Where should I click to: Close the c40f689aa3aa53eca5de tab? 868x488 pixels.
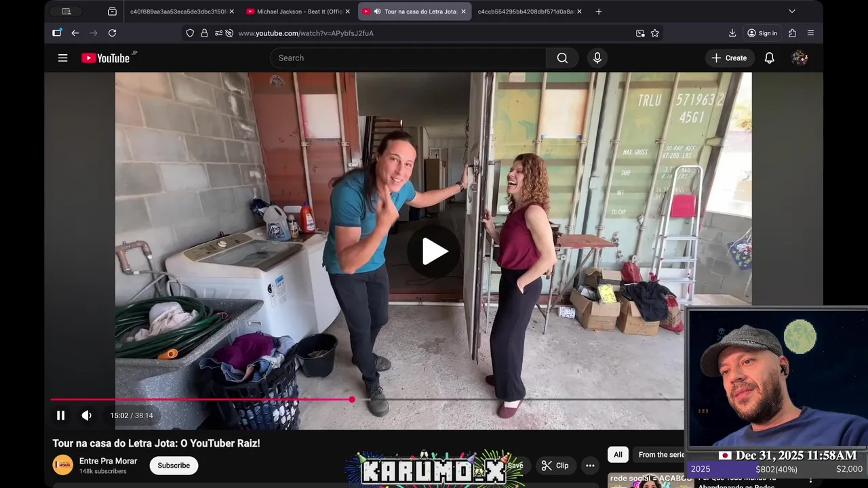click(x=231, y=12)
